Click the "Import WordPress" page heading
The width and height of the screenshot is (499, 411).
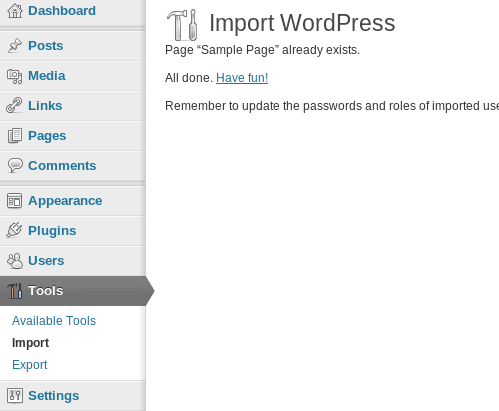[302, 23]
